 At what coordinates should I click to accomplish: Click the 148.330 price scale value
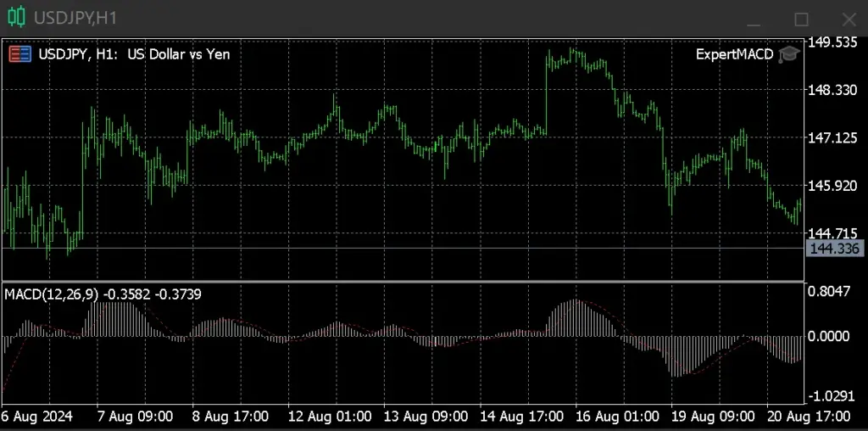pos(834,90)
